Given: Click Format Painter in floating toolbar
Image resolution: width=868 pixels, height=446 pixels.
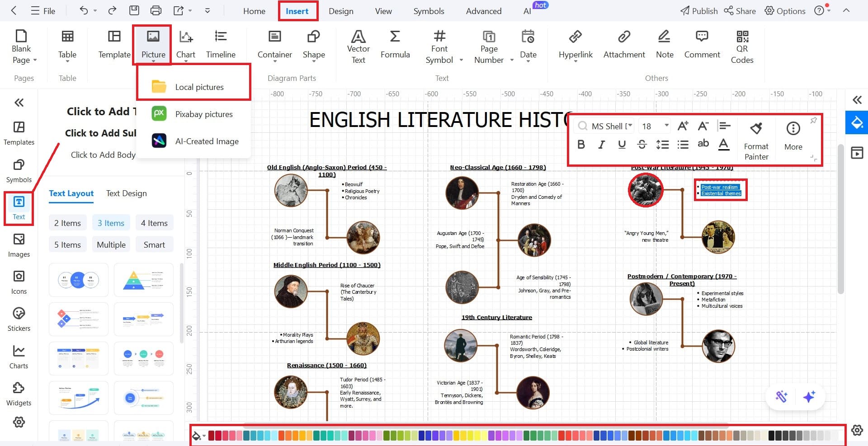Looking at the screenshot, I should [x=756, y=141].
